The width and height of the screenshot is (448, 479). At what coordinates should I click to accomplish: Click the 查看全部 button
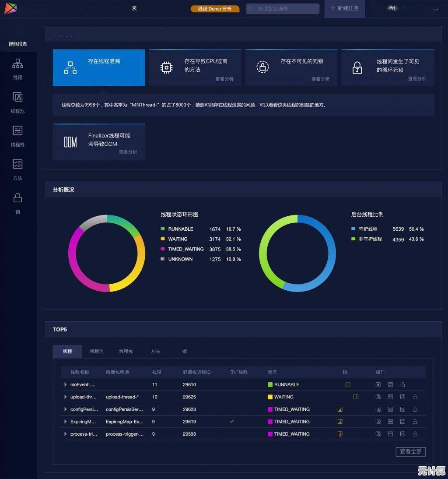point(411,451)
